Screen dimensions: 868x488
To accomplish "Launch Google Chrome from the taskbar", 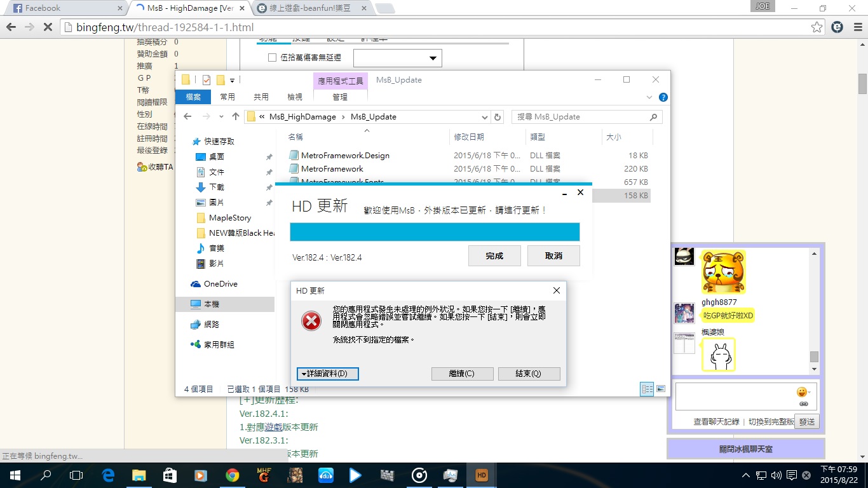I will (x=232, y=475).
